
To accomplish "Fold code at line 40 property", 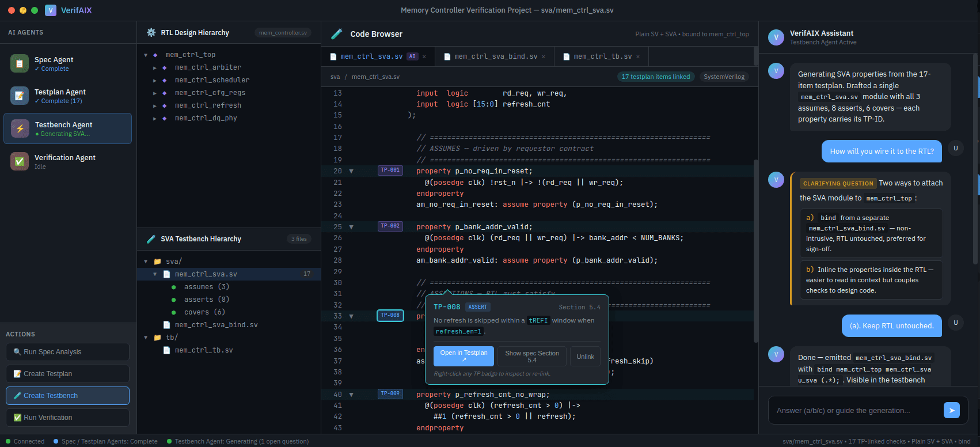I will tap(351, 395).
